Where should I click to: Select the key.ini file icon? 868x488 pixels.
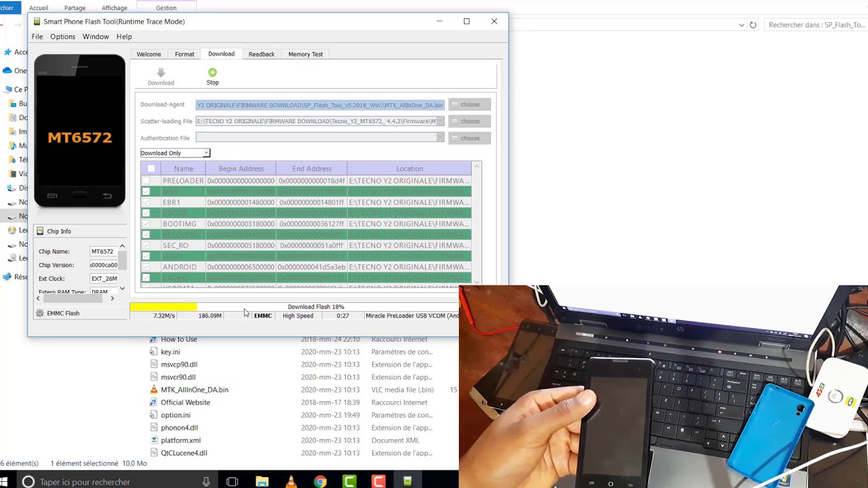point(154,352)
